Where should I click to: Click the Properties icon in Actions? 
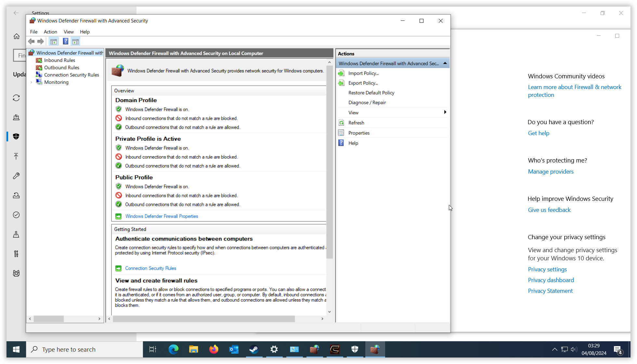(x=341, y=133)
